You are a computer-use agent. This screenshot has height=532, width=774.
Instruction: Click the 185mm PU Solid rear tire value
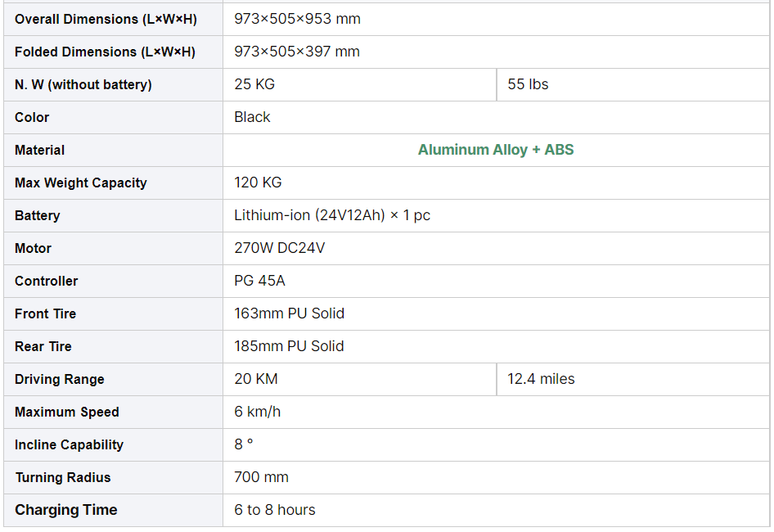click(289, 346)
